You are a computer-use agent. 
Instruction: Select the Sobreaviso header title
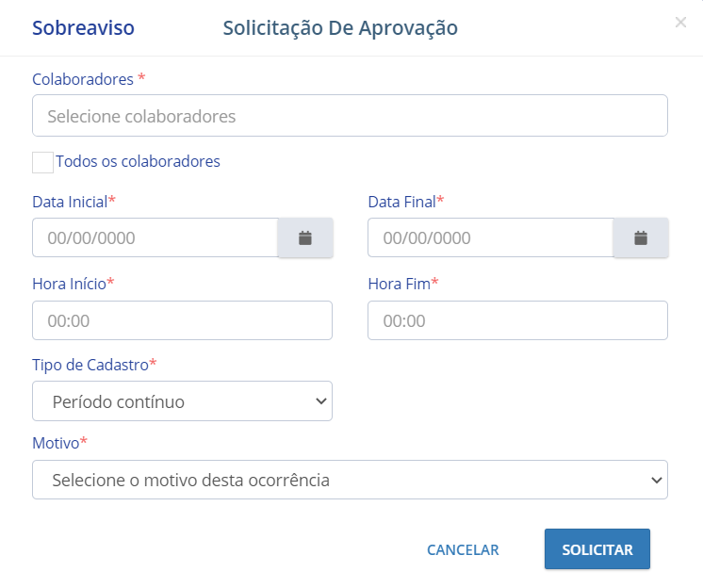(x=83, y=28)
